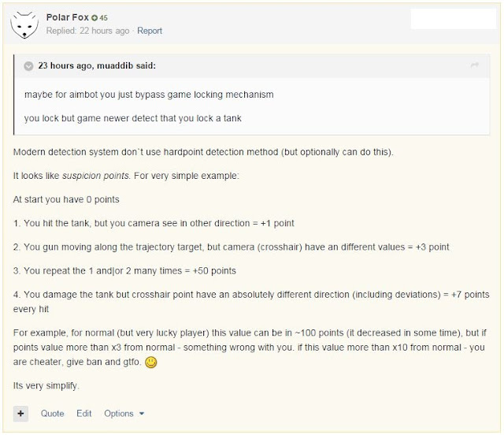Viewport: 504px width, 435px height.
Task: Jump to quoted post via arrow icon
Action: coord(474,65)
